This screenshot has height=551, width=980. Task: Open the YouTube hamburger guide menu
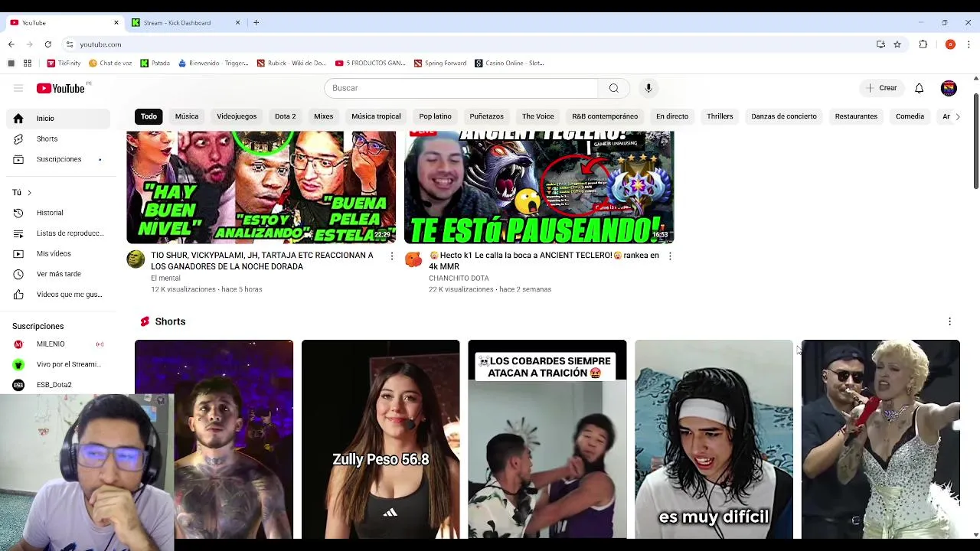click(x=18, y=88)
